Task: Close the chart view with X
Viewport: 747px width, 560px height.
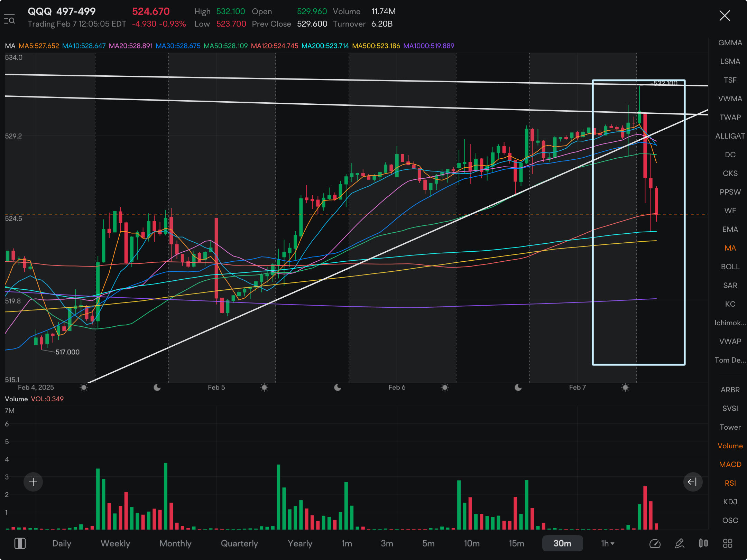Action: [x=725, y=16]
